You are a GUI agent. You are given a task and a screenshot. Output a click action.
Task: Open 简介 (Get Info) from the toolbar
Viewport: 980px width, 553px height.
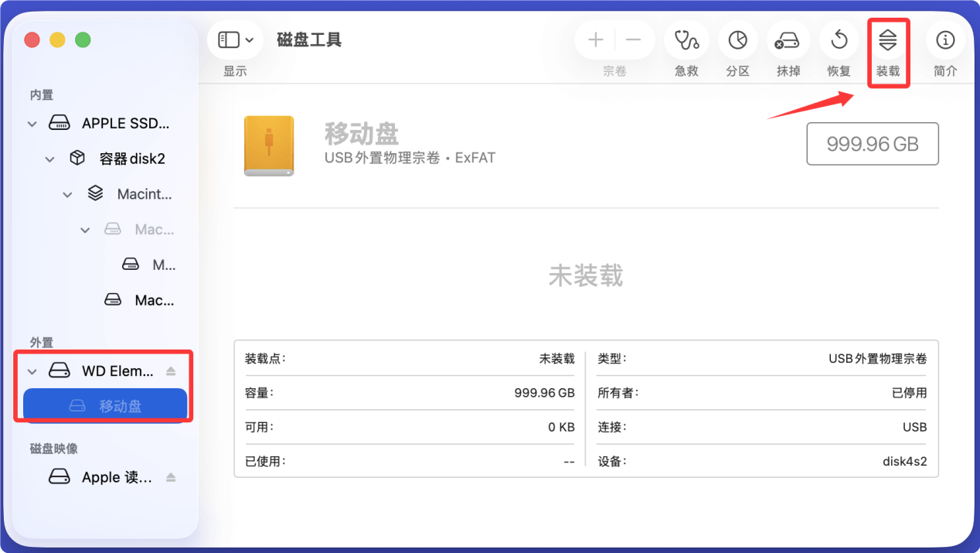[x=944, y=39]
